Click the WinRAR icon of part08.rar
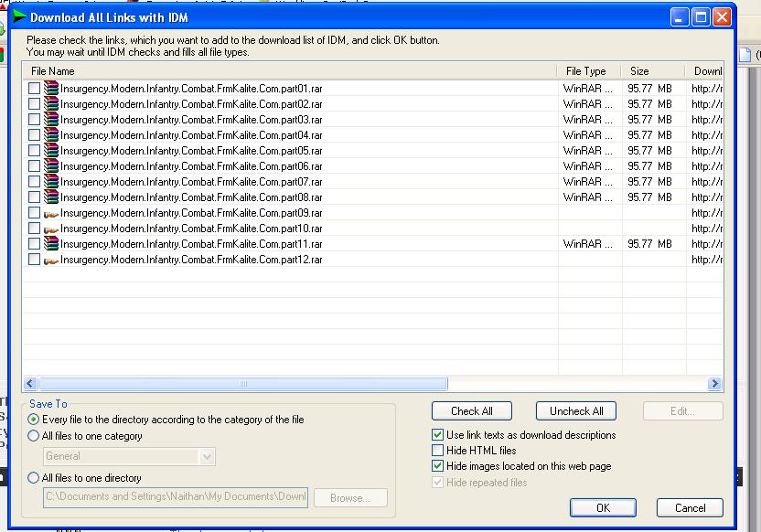761x532 pixels. 51,197
